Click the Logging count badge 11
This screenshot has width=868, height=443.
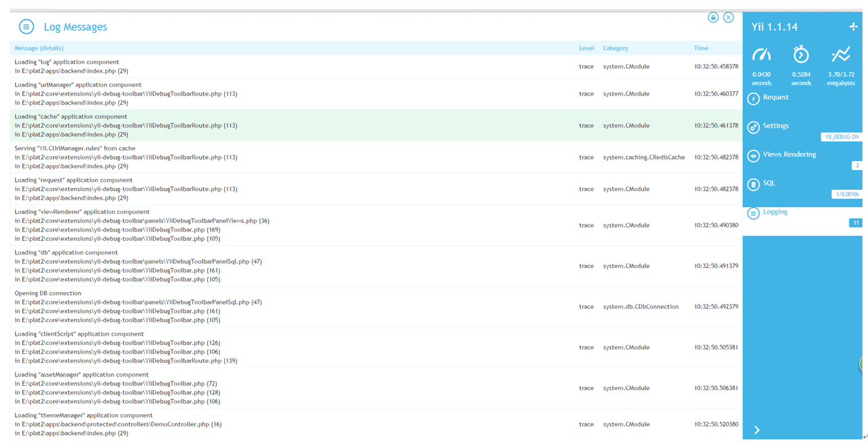click(855, 223)
